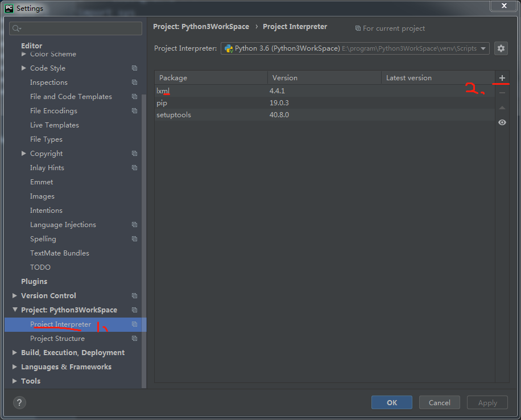Image resolution: width=521 pixels, height=420 pixels.
Task: Click the project-level icon beside Inlay Hints
Action: tap(134, 167)
